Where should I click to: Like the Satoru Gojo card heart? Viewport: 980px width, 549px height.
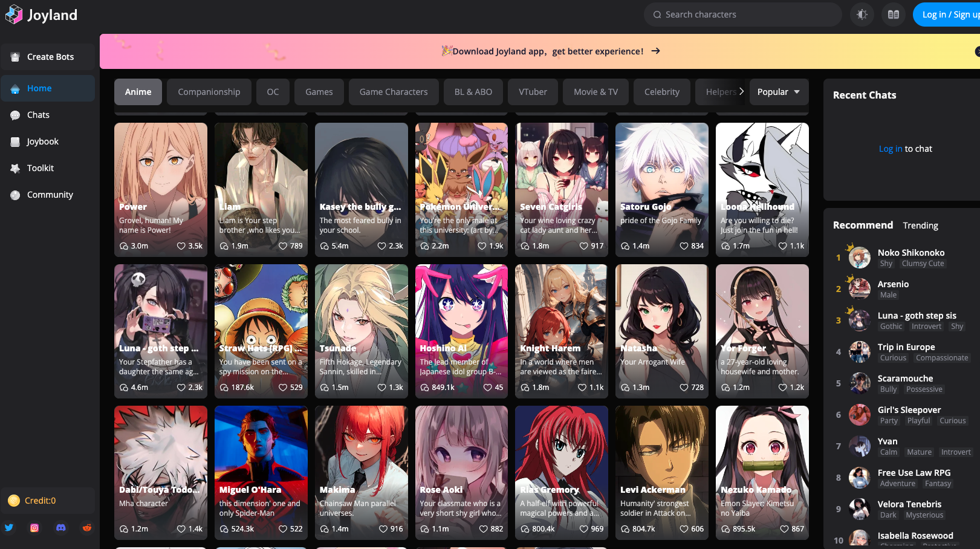(684, 246)
